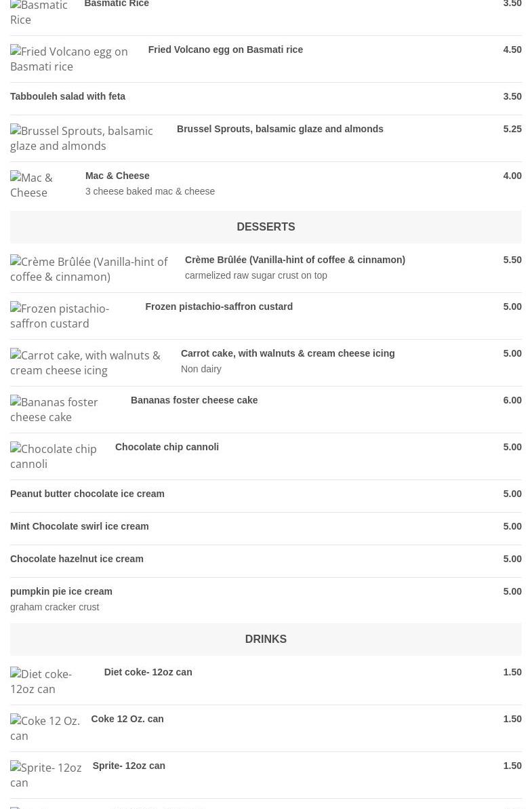Select the Diet coke can image
The image size is (532, 809).
point(52,682)
